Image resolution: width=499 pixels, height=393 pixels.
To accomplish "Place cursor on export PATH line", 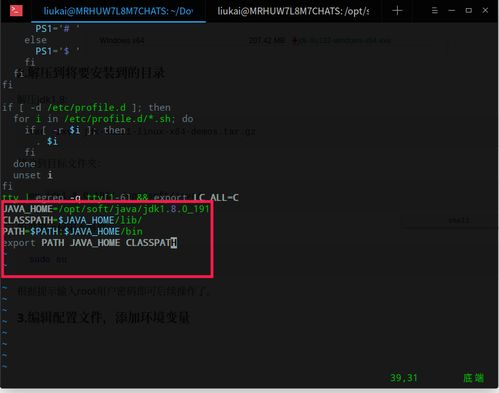I will click(90, 243).
